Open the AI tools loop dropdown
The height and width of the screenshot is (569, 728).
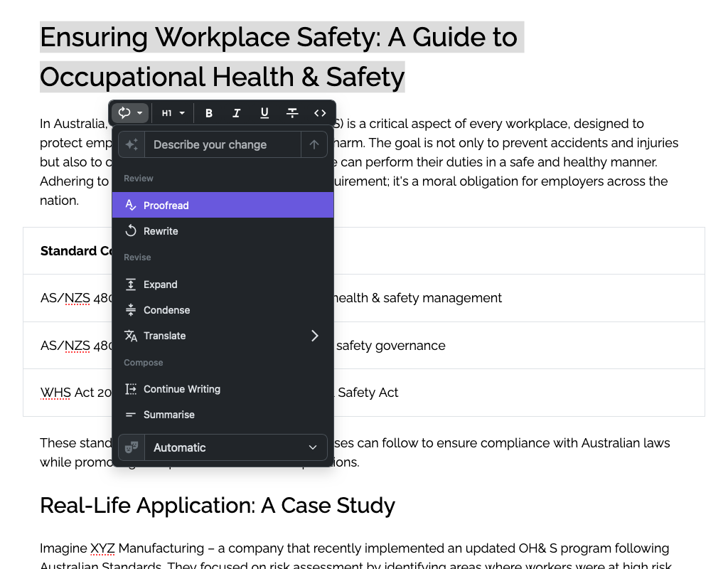130,113
